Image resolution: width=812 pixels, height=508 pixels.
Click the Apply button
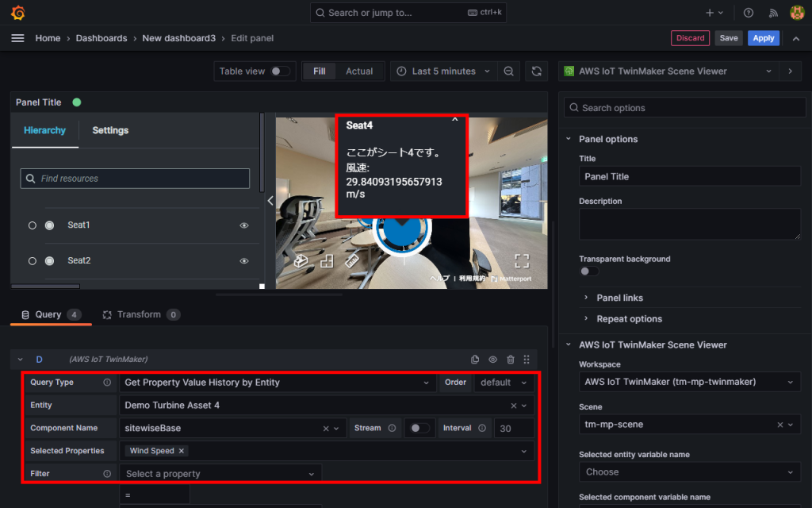point(764,38)
